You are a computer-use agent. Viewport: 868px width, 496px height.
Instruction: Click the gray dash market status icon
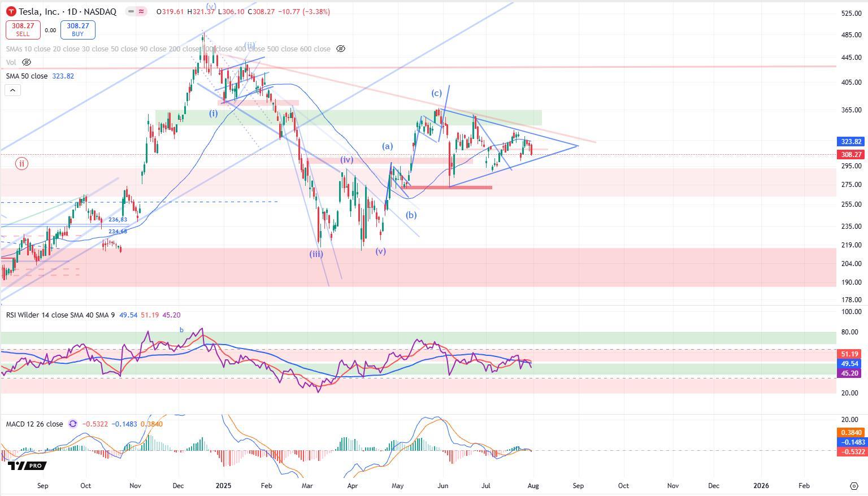pos(131,11)
